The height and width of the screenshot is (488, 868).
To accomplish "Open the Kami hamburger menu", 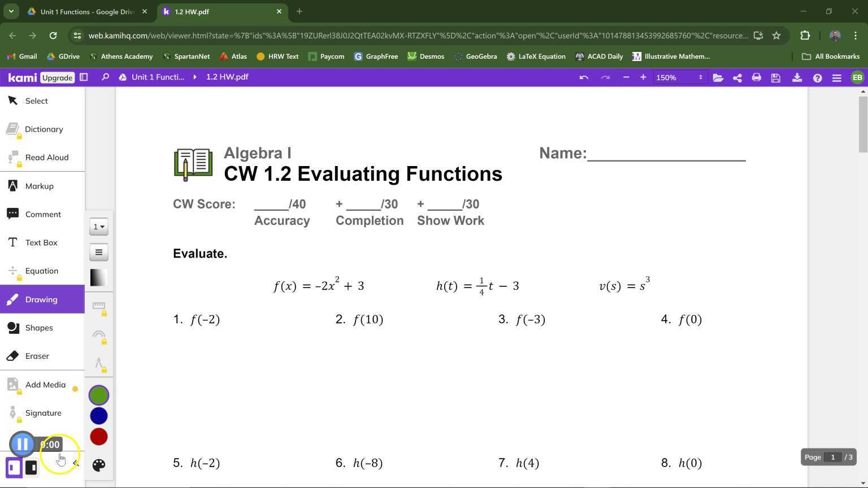I will (836, 77).
